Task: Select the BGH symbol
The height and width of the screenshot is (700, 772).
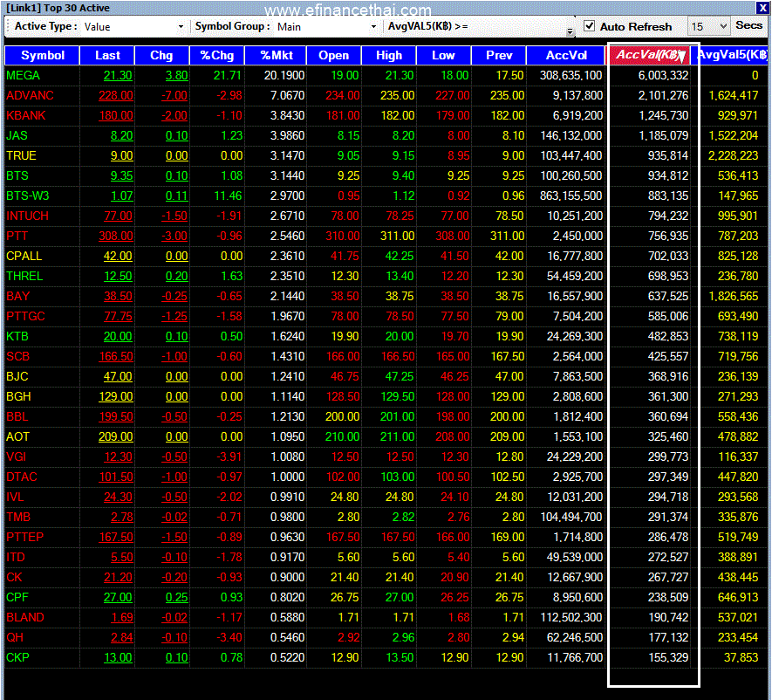Action: tap(18, 396)
